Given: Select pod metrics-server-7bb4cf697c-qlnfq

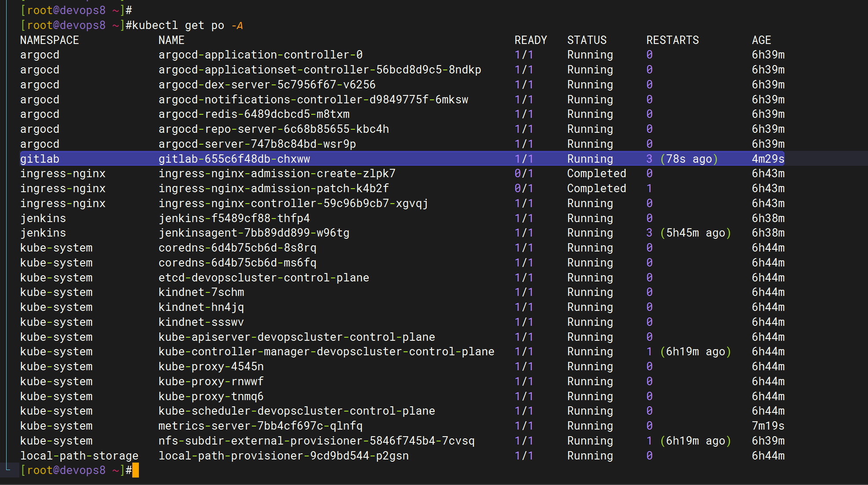Looking at the screenshot, I should tap(261, 426).
